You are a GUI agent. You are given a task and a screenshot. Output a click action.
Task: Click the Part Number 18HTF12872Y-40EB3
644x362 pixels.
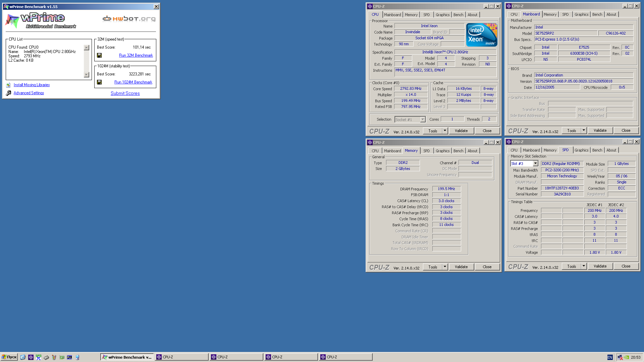[562, 188]
